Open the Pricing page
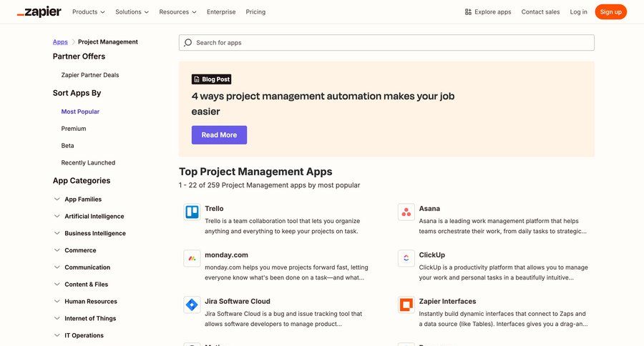Screen dimensions: 644x346 click(255, 12)
